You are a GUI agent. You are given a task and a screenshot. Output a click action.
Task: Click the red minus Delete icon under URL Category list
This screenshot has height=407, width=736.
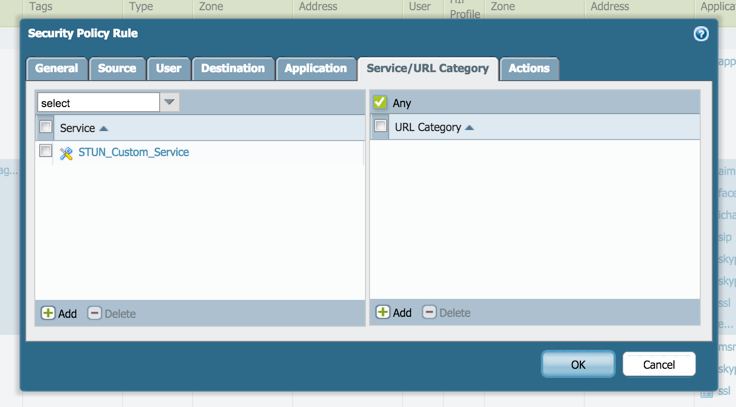tap(429, 312)
